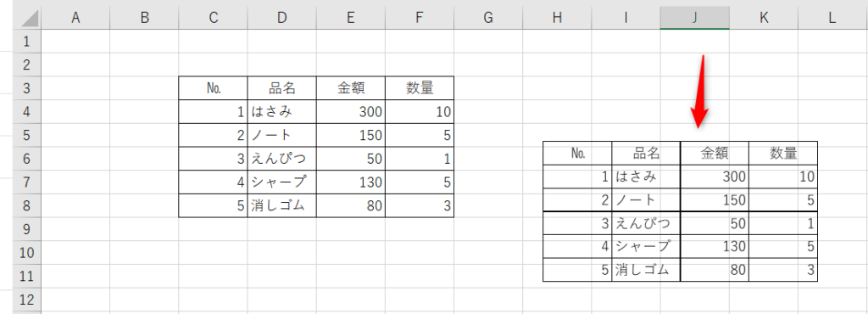The width and height of the screenshot is (868, 314).
Task: Select column J header
Action: pos(695,18)
